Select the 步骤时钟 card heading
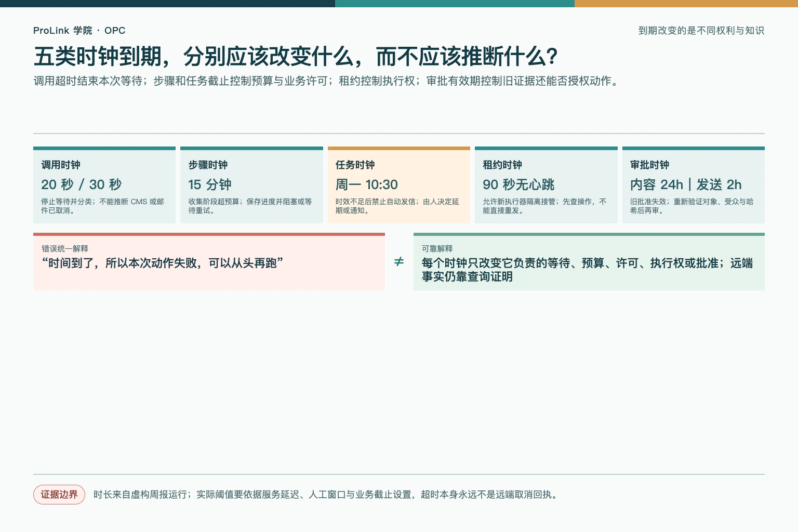Image resolution: width=798 pixels, height=532 pixels. point(208,165)
